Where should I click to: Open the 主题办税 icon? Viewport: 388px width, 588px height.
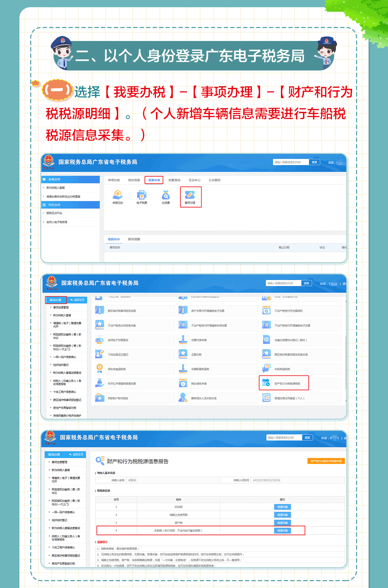183,354
